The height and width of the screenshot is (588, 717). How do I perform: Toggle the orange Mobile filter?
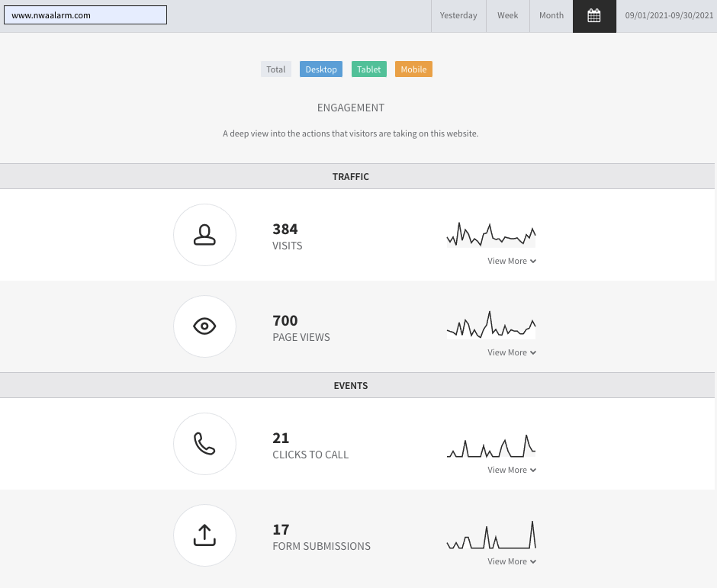(414, 69)
